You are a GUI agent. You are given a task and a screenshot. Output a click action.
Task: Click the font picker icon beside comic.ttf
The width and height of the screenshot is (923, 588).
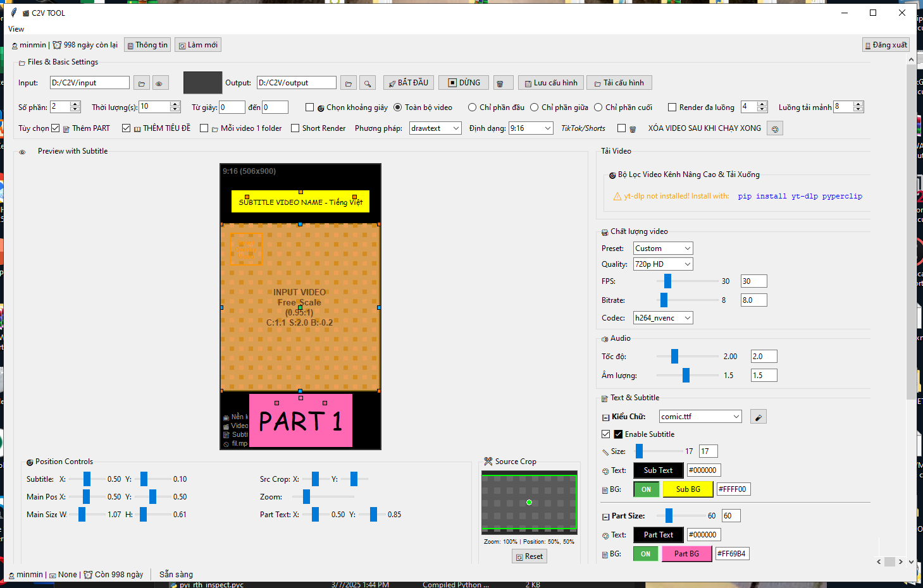[x=758, y=417]
